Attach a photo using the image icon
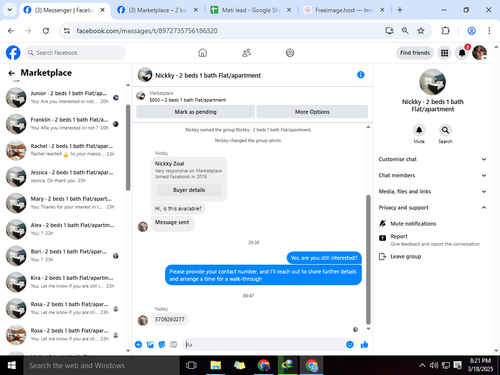The image size is (500, 375). pos(150,344)
